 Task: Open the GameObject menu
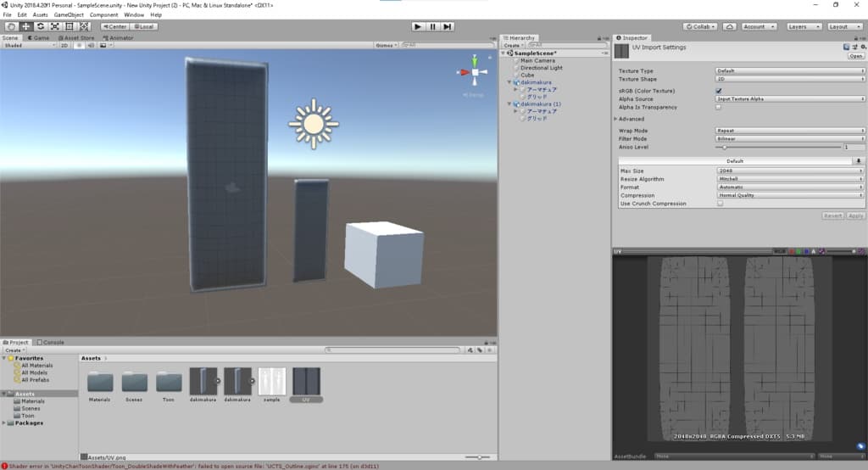coord(69,14)
